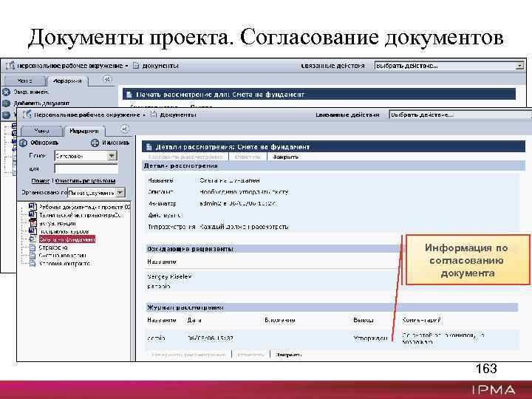Click Sergey Kiselev reviewer name
The width and height of the screenshot is (532, 399).
(x=169, y=277)
